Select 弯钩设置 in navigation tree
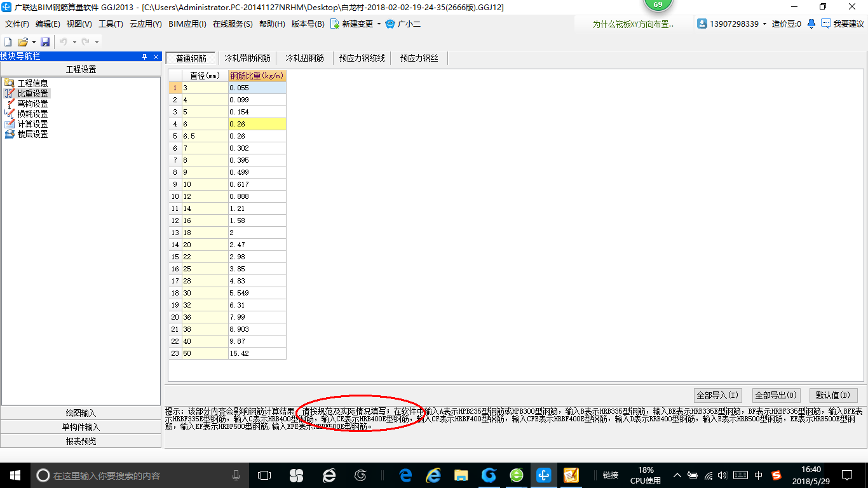Image resolution: width=868 pixels, height=488 pixels. tap(32, 104)
